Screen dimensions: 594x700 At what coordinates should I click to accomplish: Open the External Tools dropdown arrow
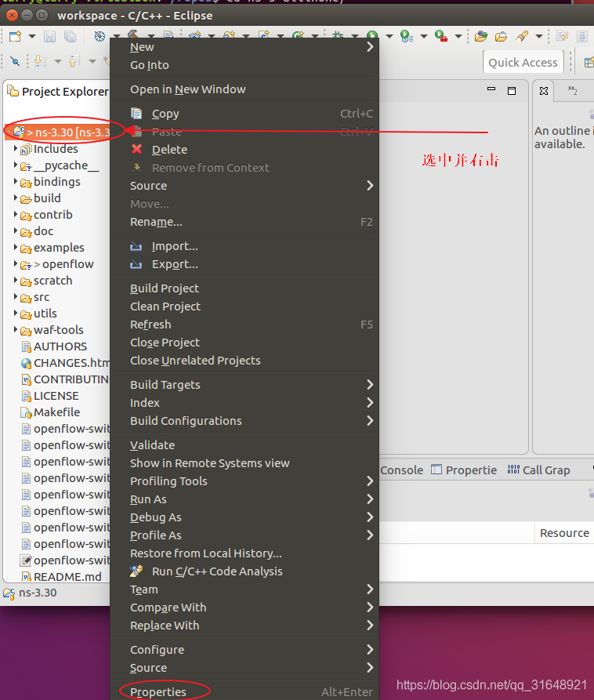(458, 36)
